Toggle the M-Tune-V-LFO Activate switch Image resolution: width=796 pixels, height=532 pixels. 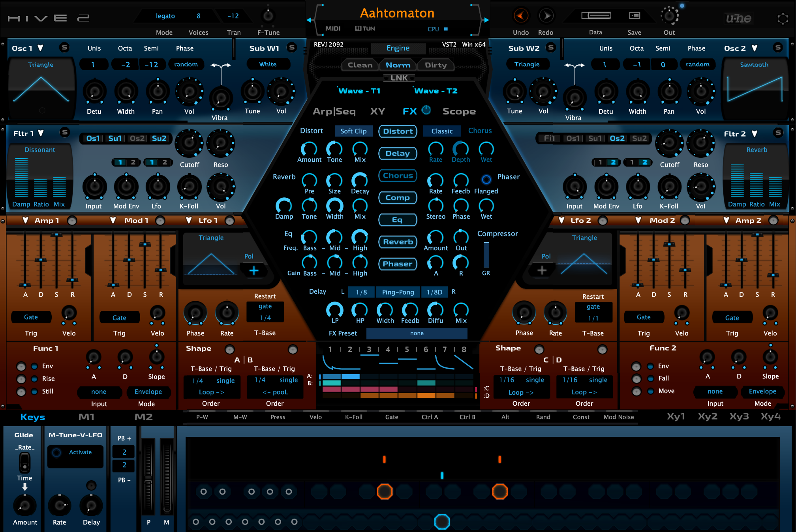pos(57,453)
